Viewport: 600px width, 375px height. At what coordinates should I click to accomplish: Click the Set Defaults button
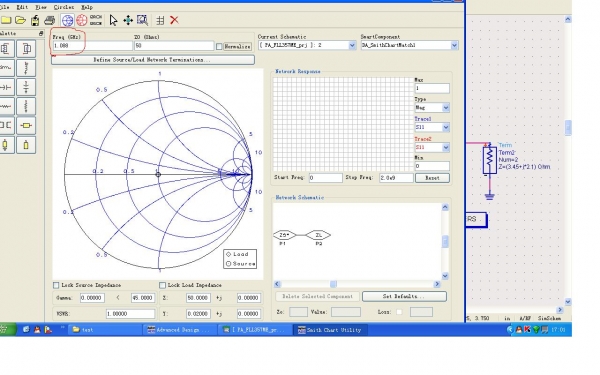click(x=404, y=297)
